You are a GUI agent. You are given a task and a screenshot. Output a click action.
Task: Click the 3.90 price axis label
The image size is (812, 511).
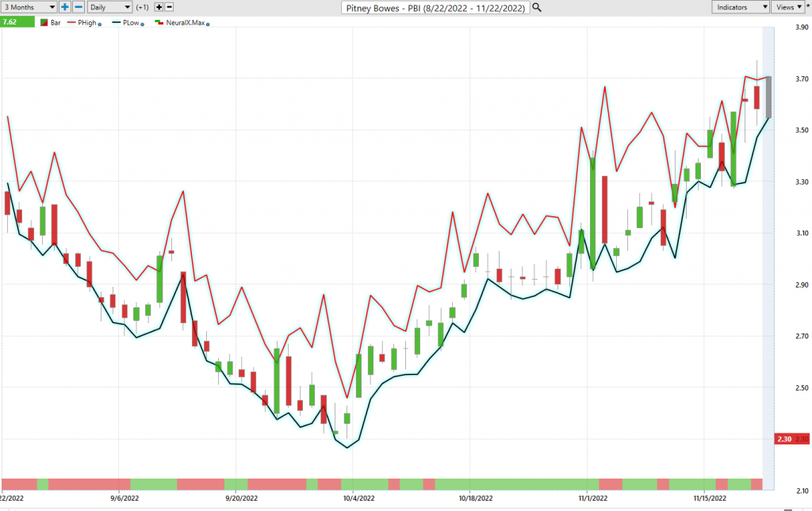click(x=802, y=28)
